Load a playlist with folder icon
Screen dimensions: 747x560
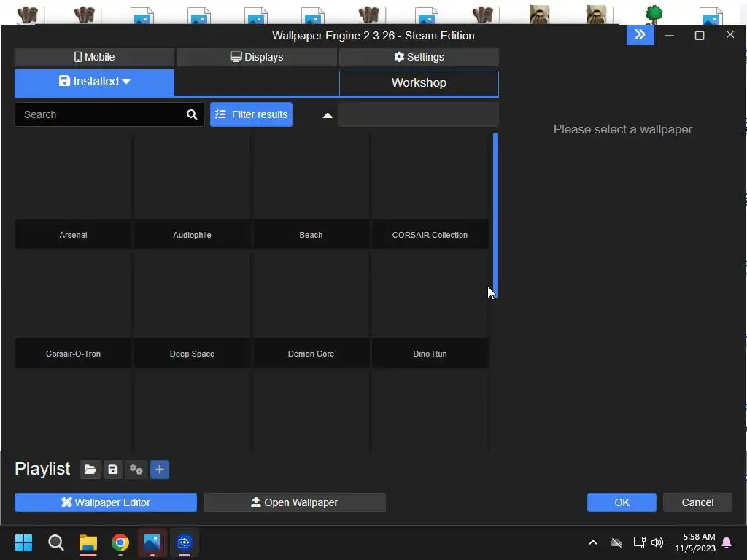pos(90,470)
